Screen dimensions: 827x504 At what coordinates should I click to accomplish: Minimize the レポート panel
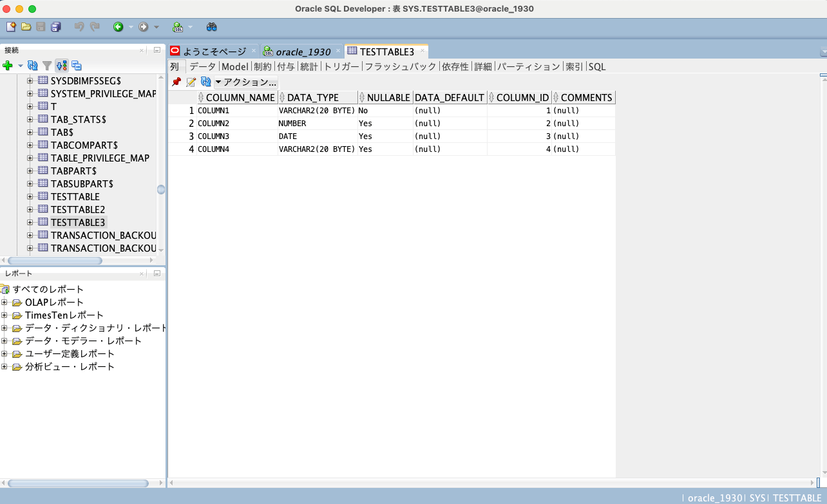pyautogui.click(x=157, y=274)
